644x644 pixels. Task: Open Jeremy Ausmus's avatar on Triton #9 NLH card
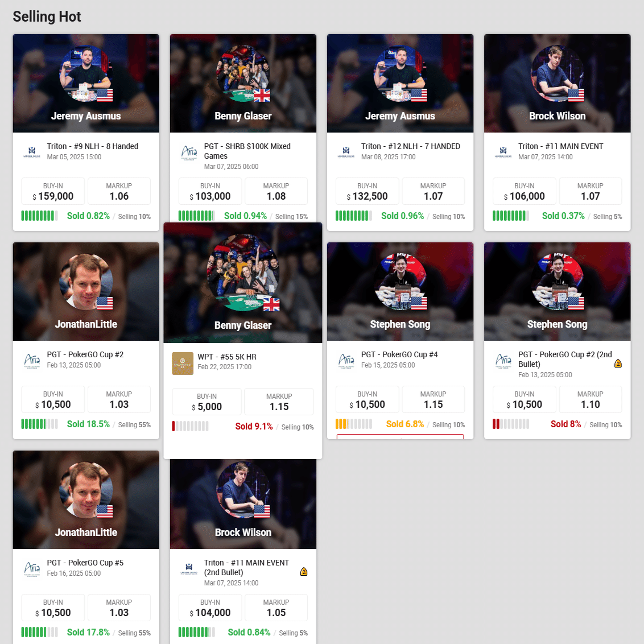pyautogui.click(x=86, y=72)
